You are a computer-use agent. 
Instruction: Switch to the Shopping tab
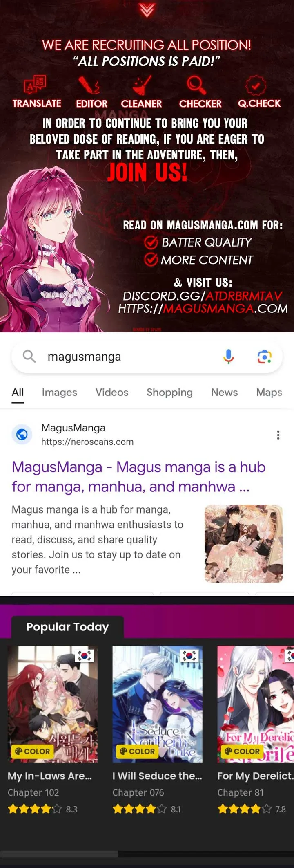[x=169, y=392]
